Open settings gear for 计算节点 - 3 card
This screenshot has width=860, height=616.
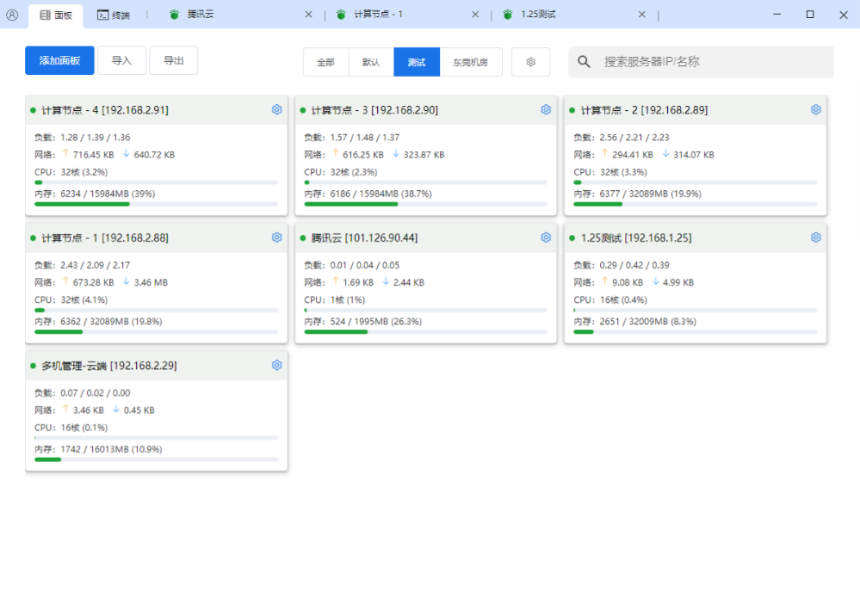point(546,110)
